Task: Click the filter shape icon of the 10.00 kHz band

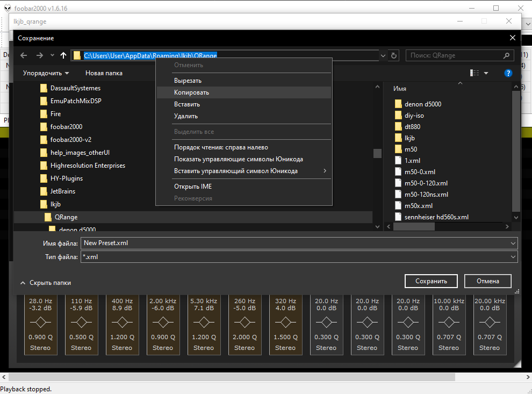Action: pyautogui.click(x=449, y=323)
